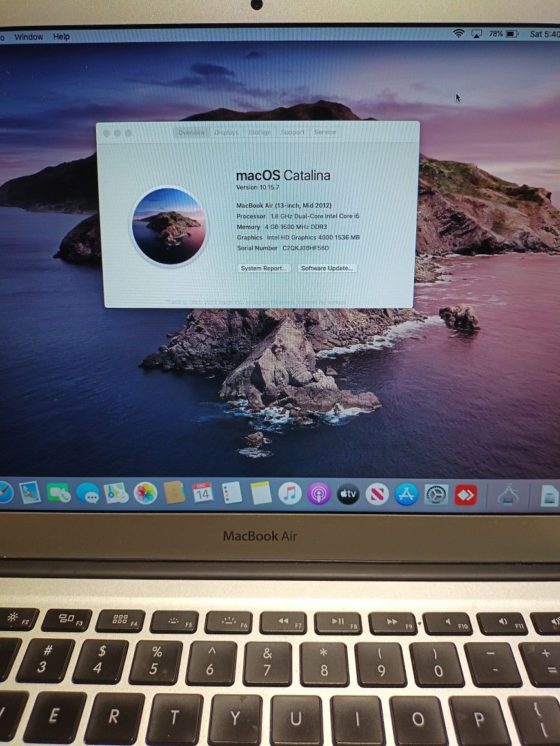This screenshot has width=560, height=746.
Task: Open the AirPlay display menu
Action: click(x=476, y=34)
